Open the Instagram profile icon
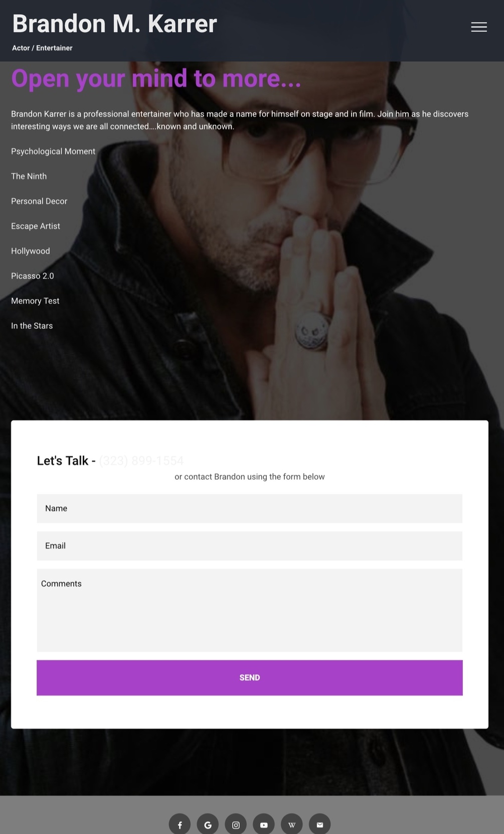 (236, 824)
